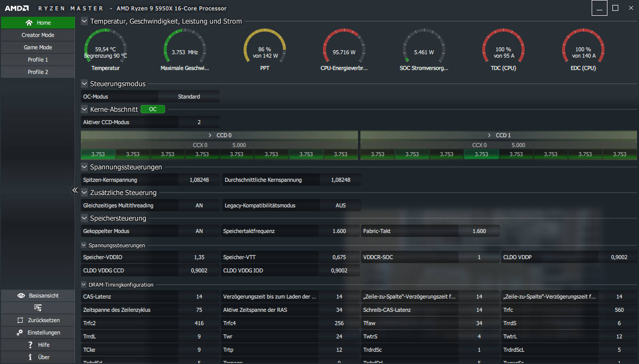Click VDDCR-SOC value
639x364 pixels.
tap(479, 257)
